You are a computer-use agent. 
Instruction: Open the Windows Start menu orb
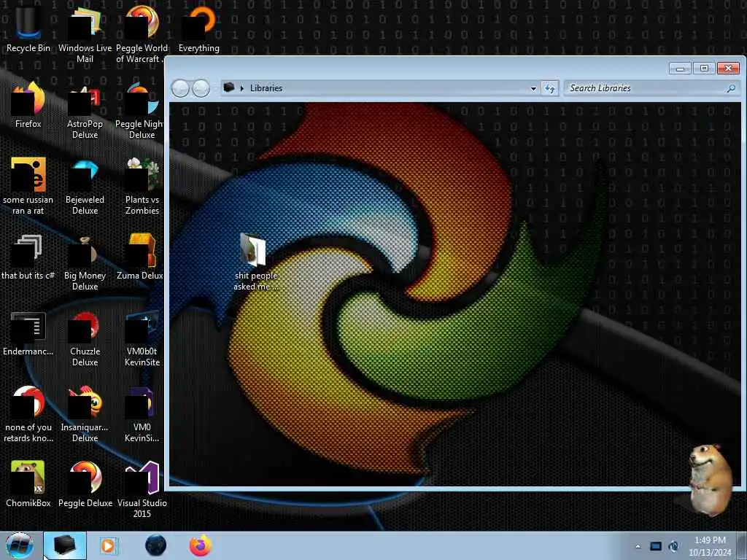20,545
